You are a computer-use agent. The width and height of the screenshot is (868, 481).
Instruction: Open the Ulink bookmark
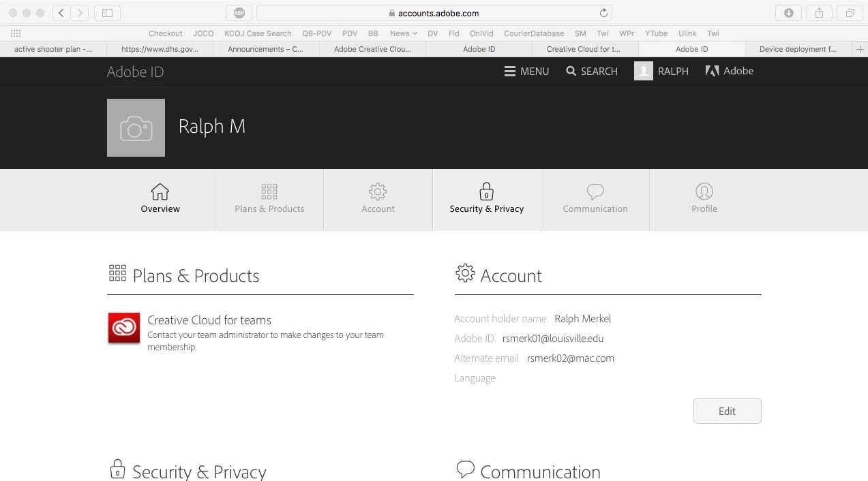[x=687, y=33]
